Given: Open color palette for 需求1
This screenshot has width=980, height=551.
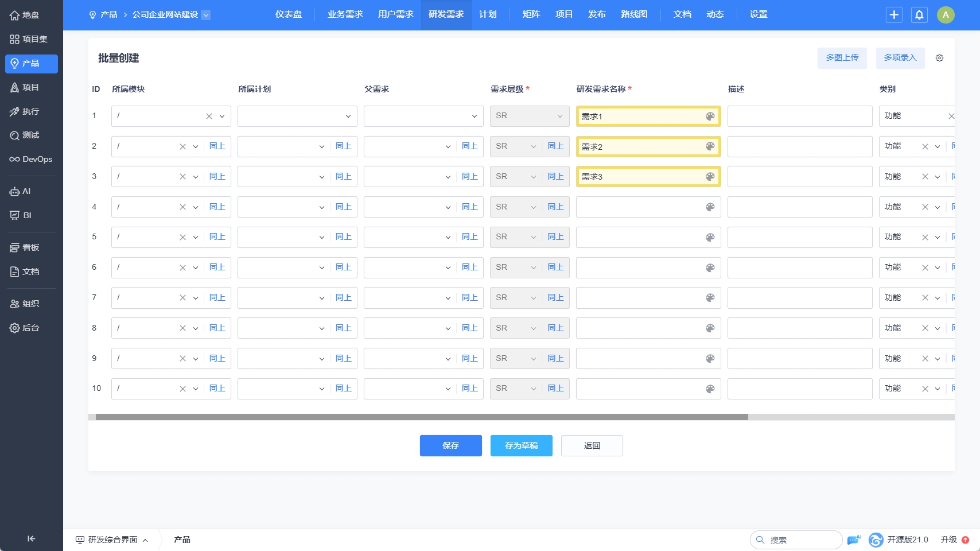Looking at the screenshot, I should click(710, 117).
